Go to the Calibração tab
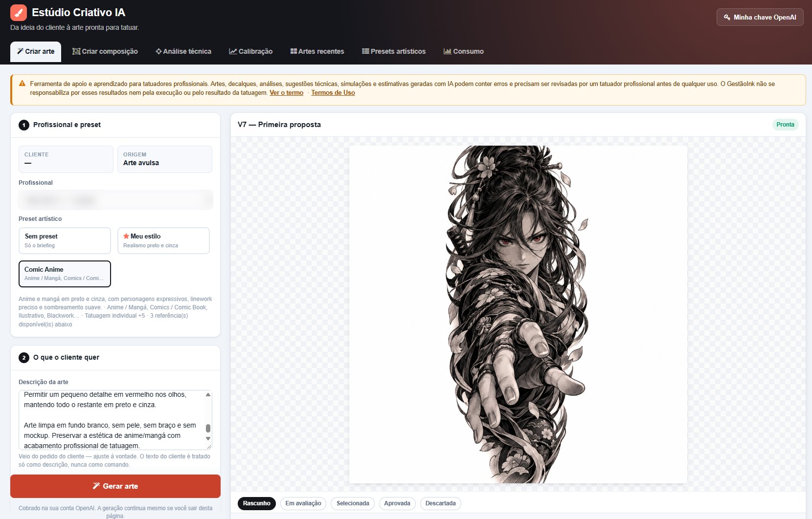812x519 pixels. point(251,51)
